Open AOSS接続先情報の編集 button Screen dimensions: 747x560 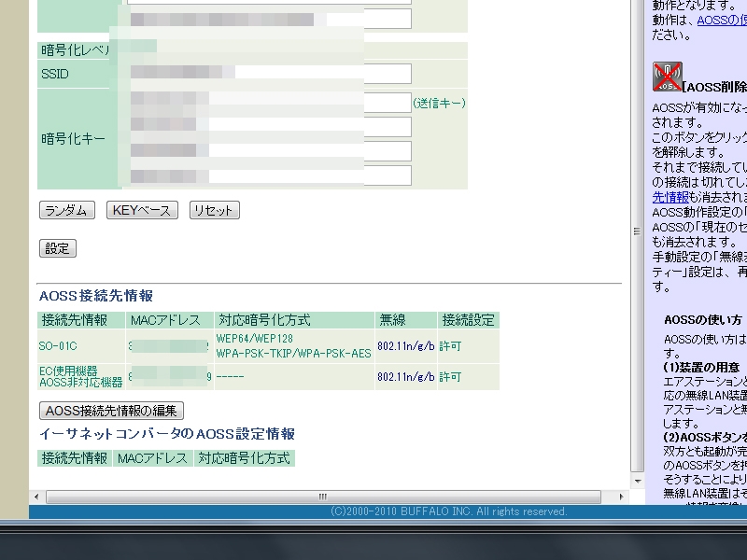111,411
